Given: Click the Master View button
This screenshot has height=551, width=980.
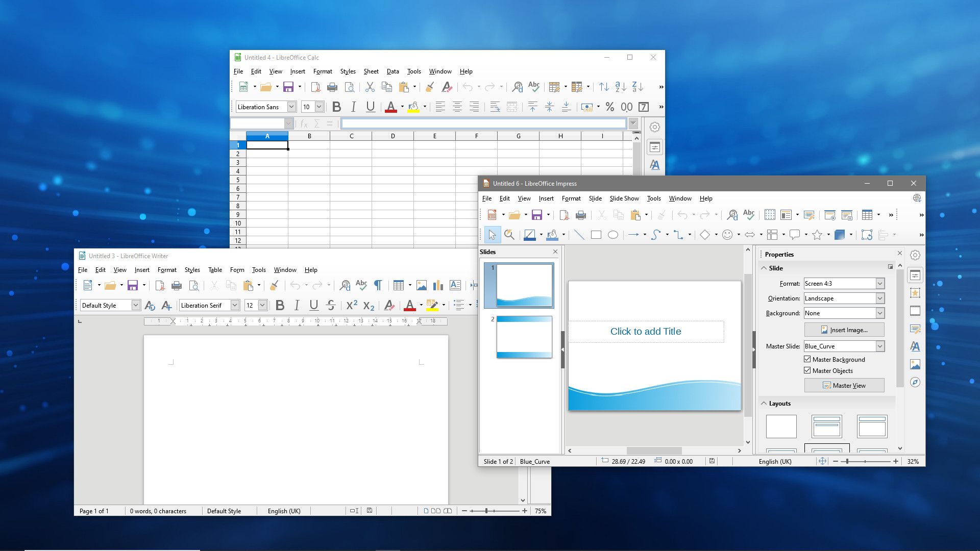Looking at the screenshot, I should point(844,385).
